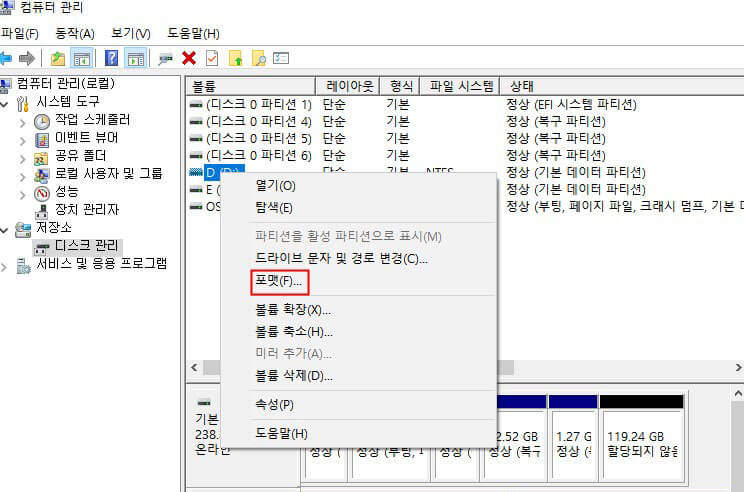Expand the 성능 node

coord(22,195)
